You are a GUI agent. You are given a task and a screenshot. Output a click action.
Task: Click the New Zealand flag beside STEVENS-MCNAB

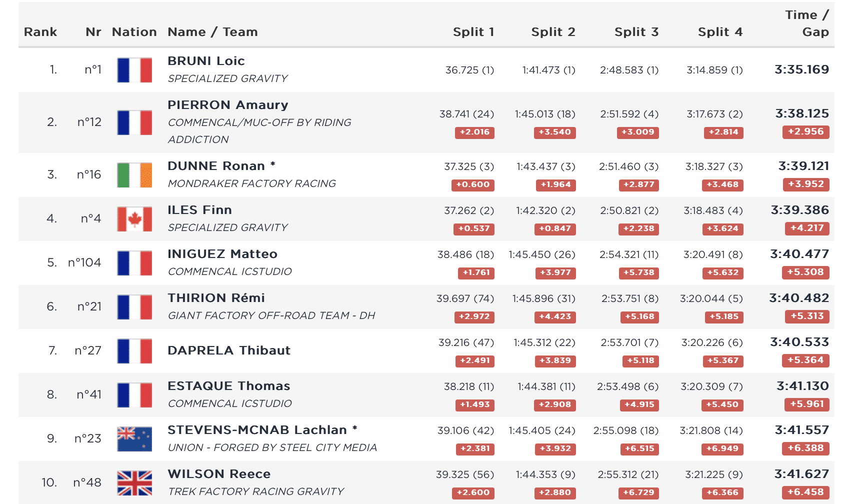(134, 439)
